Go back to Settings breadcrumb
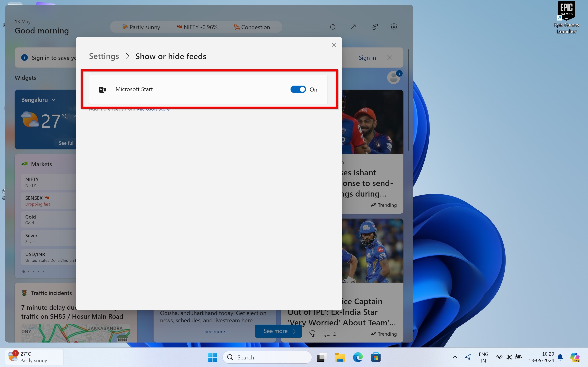588x367 pixels. click(x=104, y=56)
